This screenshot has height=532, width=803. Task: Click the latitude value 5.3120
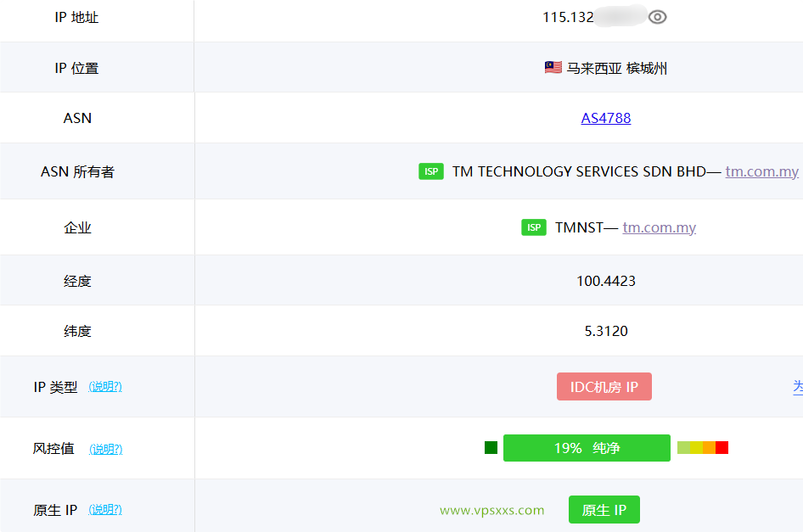[x=605, y=331]
